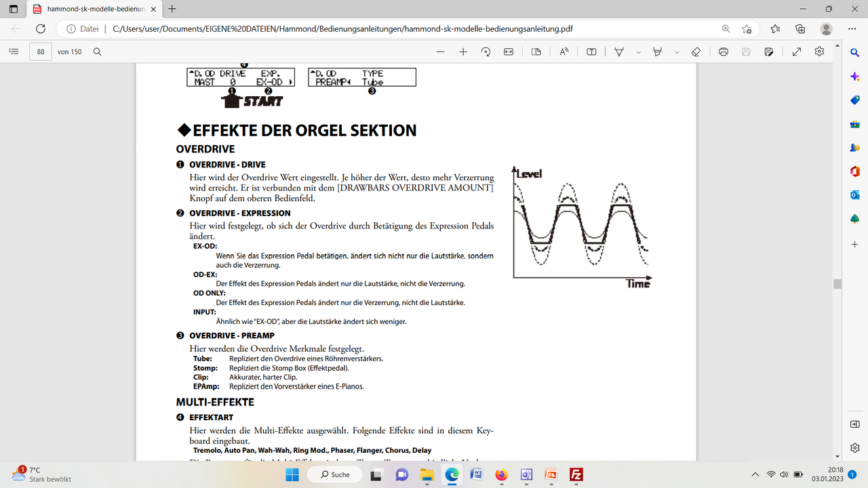Open Games in the Edge sidebar
868x488 pixels.
point(855,148)
